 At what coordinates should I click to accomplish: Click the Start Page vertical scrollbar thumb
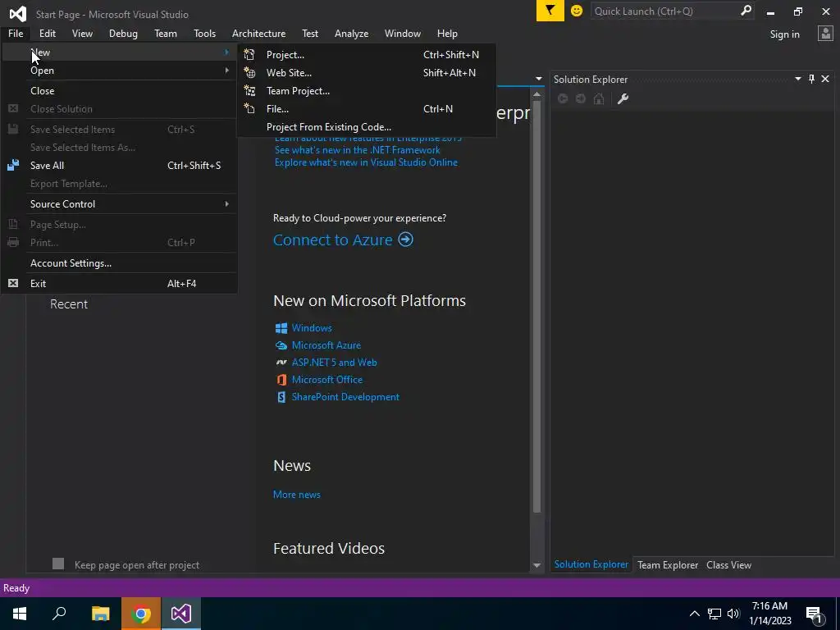[536, 307]
